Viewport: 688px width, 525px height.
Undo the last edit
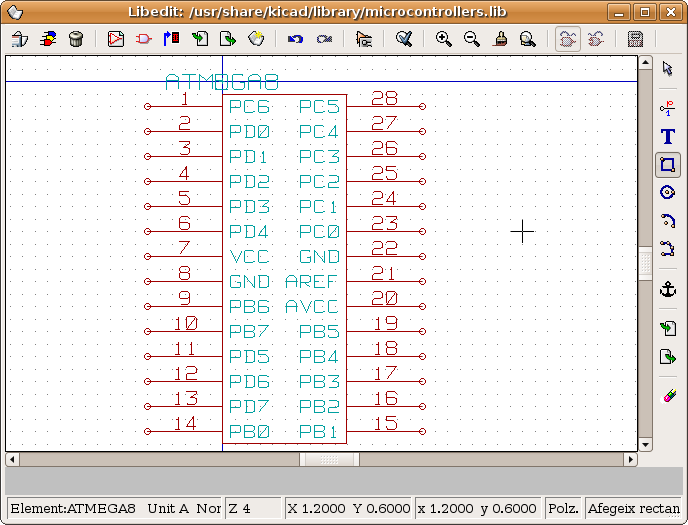click(x=295, y=39)
